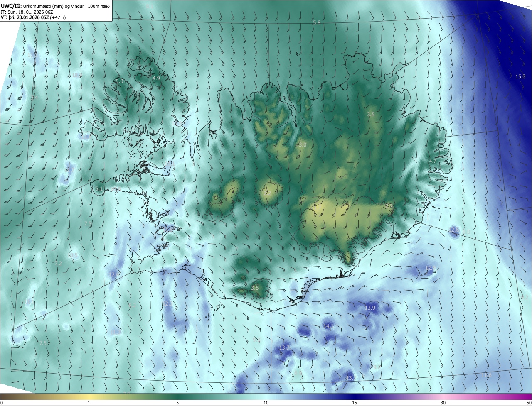Click the 'IT: Sun. 18. 01. 2026 06Z' line
The image size is (532, 406).
tap(27, 12)
